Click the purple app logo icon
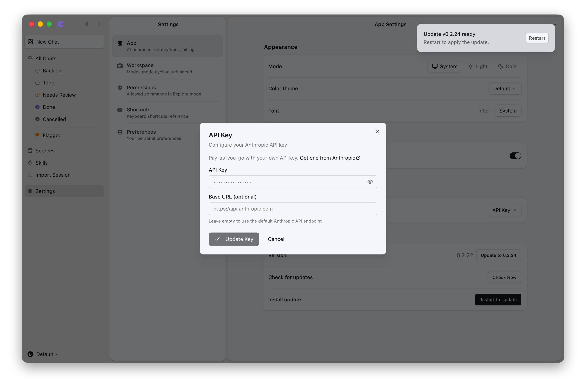Viewport: 586px width, 392px height. coord(60,24)
